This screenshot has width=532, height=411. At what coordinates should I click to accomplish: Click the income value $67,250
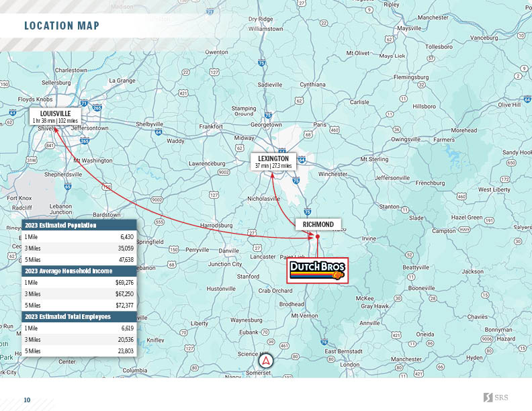pos(124,294)
